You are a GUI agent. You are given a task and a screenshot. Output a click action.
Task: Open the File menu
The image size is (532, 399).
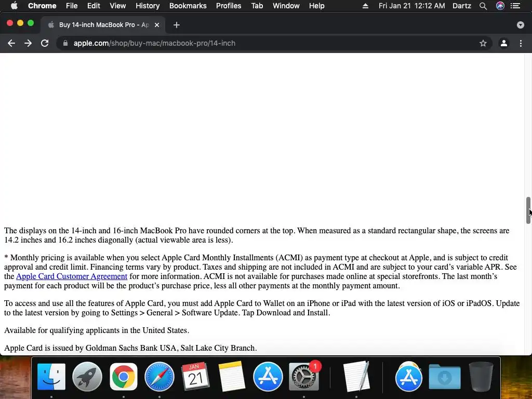tap(72, 6)
